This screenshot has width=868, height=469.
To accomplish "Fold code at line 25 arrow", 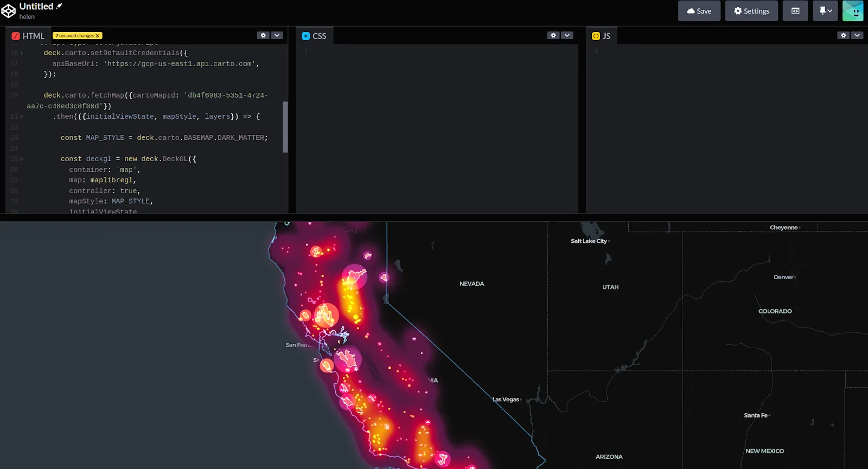I will coord(22,159).
